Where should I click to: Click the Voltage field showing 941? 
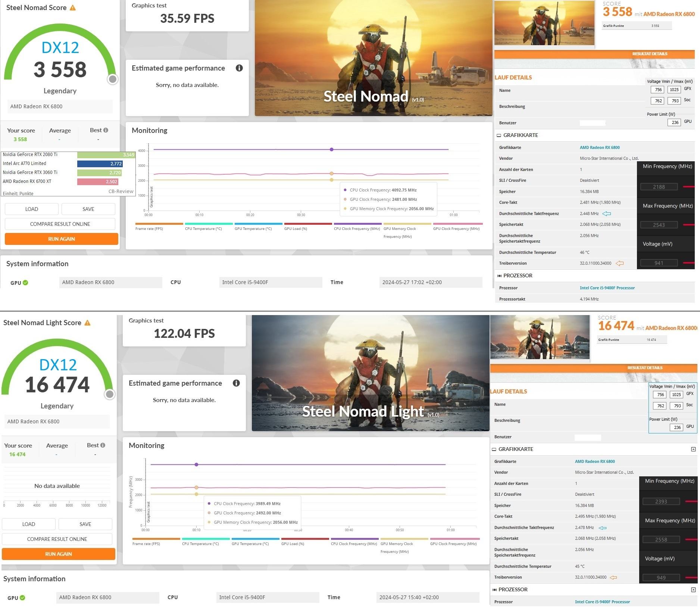pyautogui.click(x=659, y=263)
